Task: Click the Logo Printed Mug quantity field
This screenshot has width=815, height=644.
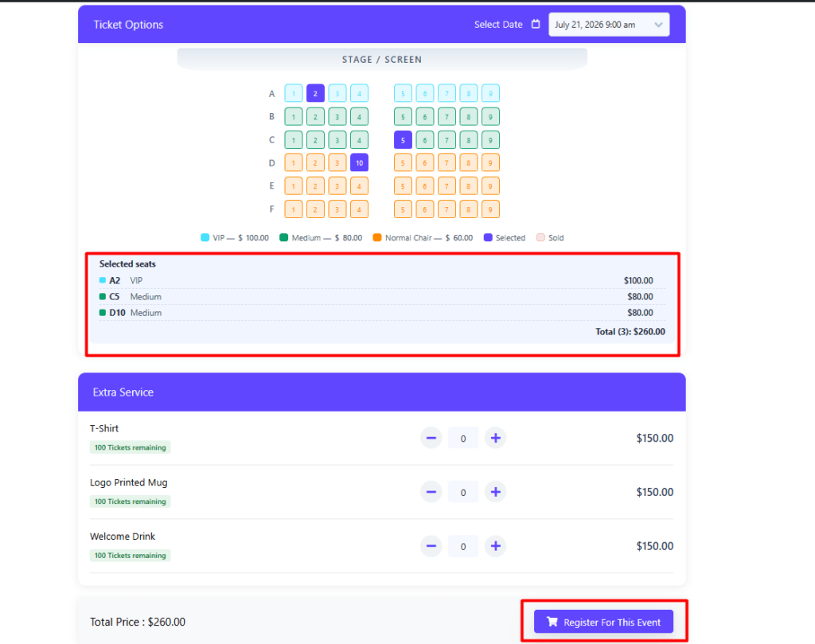Action: coord(463,492)
